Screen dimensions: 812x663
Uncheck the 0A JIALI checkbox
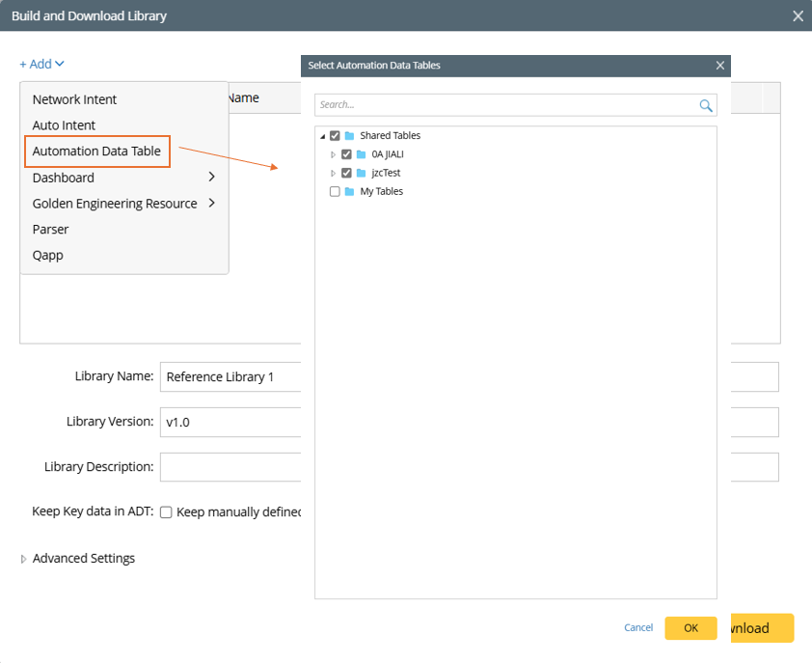point(346,154)
